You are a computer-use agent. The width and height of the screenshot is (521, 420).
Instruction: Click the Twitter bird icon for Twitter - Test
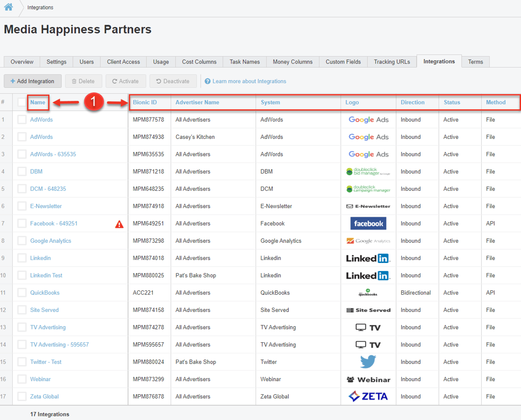pyautogui.click(x=368, y=361)
